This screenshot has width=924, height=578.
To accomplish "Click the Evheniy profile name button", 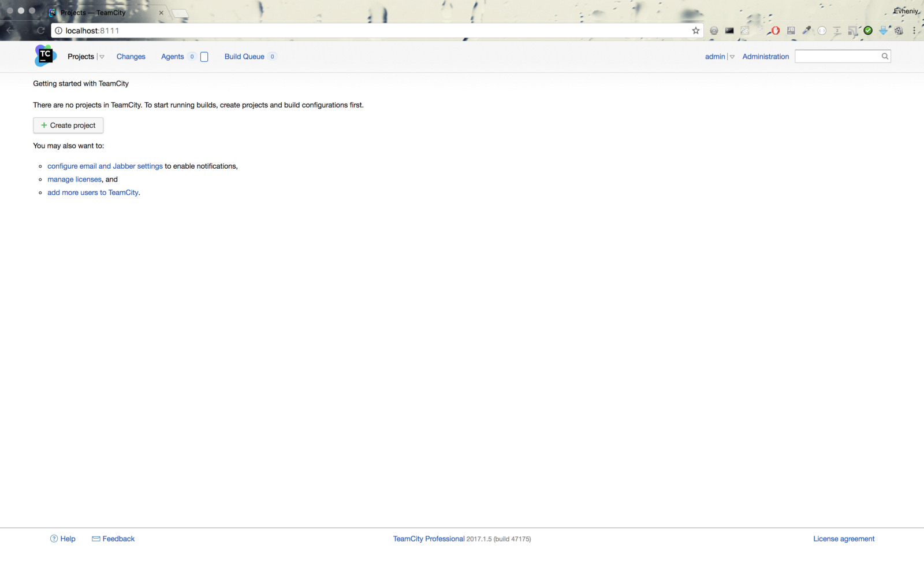I will pyautogui.click(x=906, y=11).
